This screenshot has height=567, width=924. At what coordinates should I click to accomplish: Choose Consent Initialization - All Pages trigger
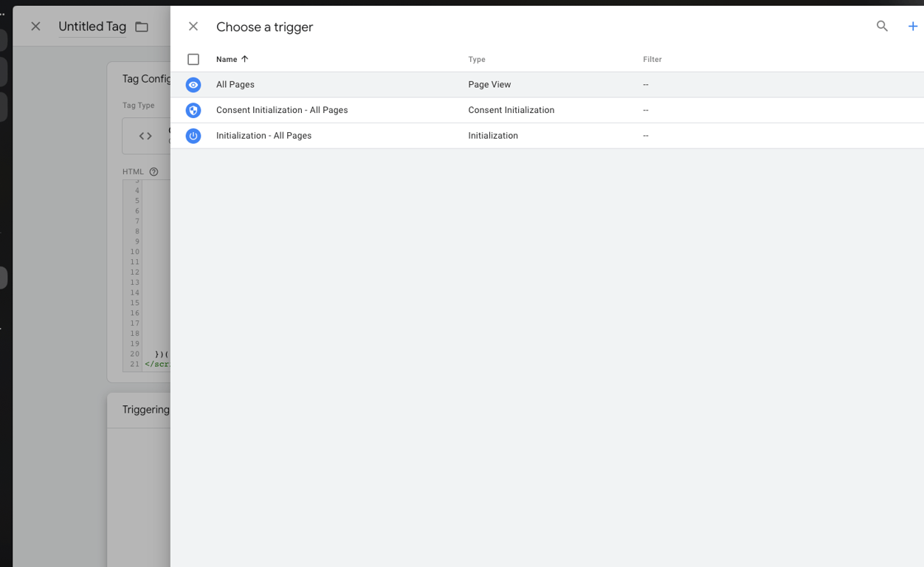pos(282,110)
